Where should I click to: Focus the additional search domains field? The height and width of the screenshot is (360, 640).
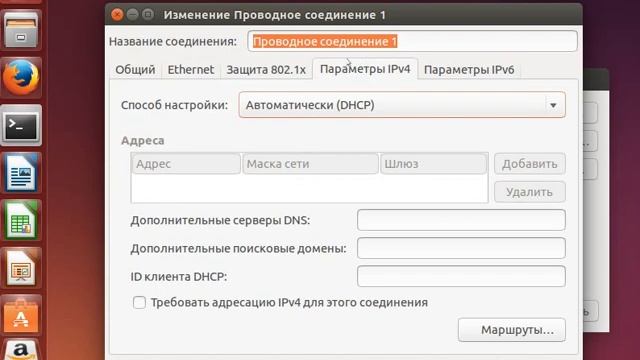pos(461,248)
